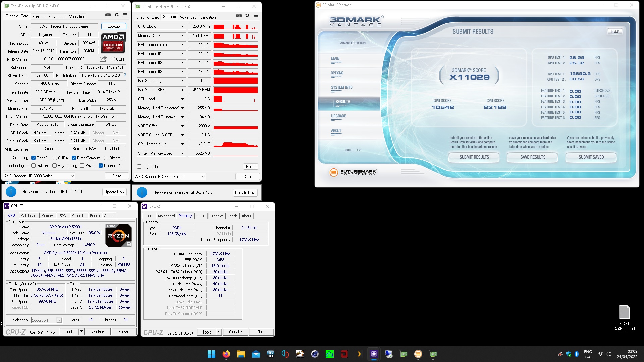Select OPTIONS in 3DMark Vantage sidebar
Screen dimensions: 644x362
pos(337,73)
